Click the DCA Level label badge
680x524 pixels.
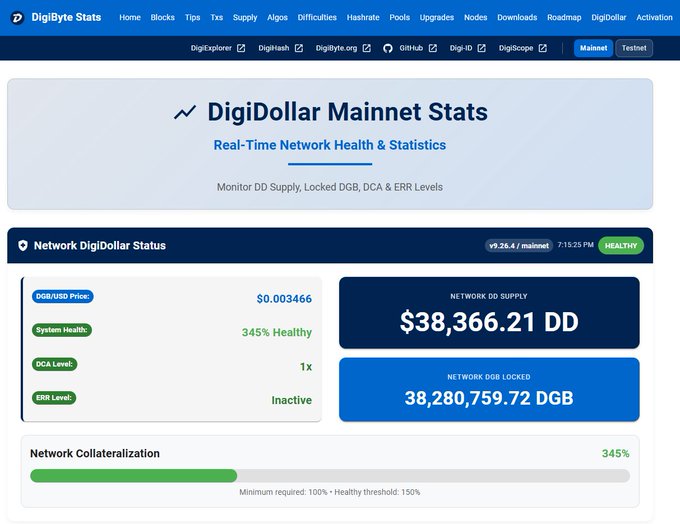tap(54, 364)
